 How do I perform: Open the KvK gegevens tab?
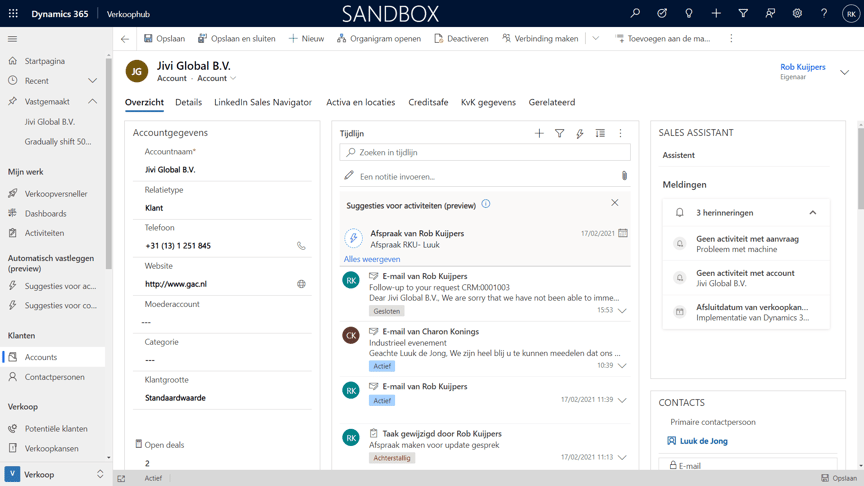(x=488, y=102)
